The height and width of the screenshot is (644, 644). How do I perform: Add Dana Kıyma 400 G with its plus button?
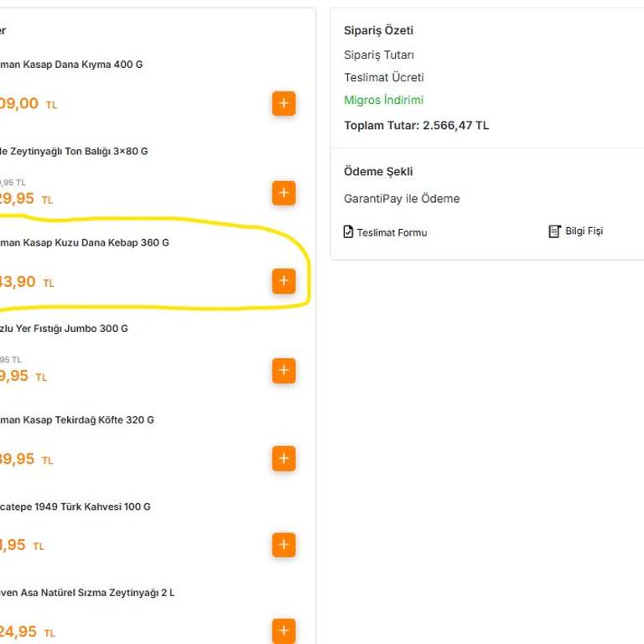[x=283, y=103]
